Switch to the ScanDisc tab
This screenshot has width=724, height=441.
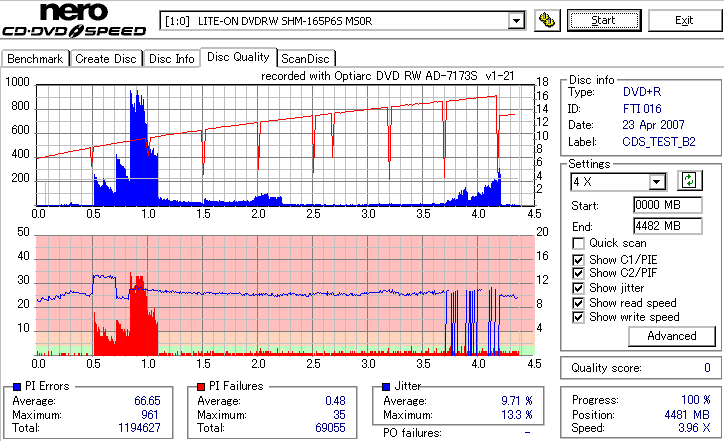click(305, 59)
